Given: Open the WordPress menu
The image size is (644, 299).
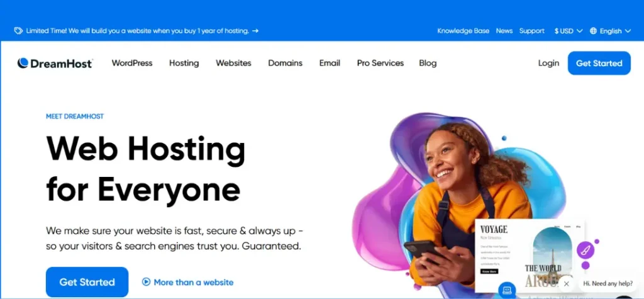Looking at the screenshot, I should [132, 63].
